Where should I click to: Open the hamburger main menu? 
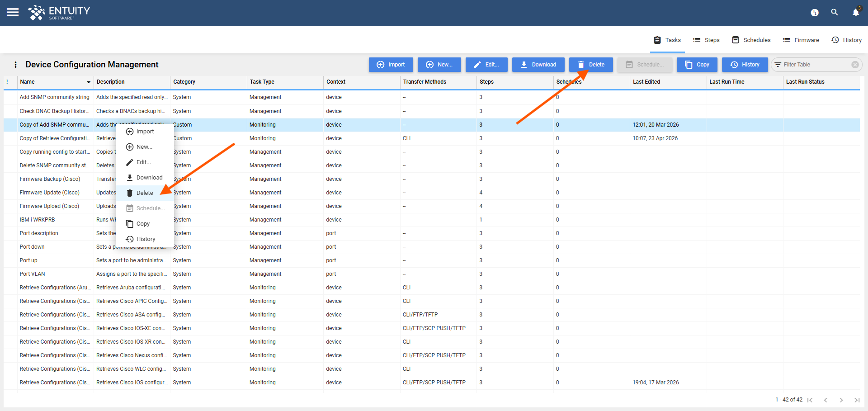13,12
